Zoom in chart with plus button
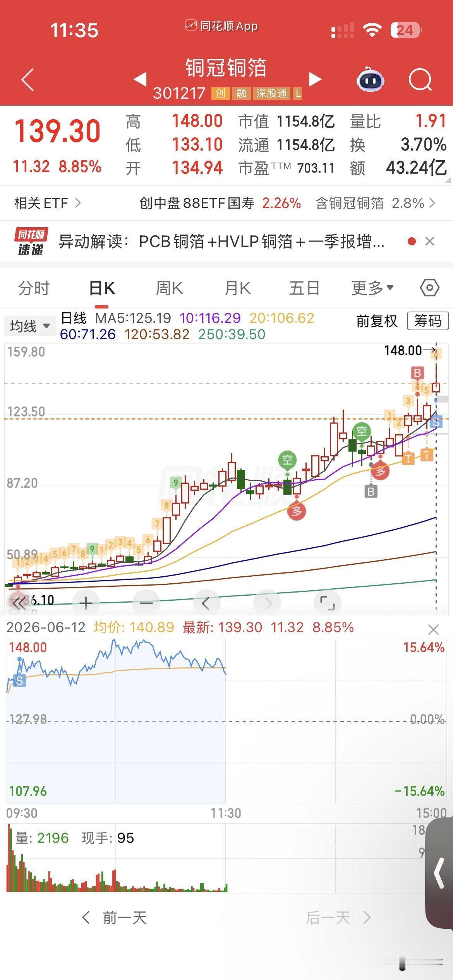This screenshot has width=453, height=980. point(86,603)
